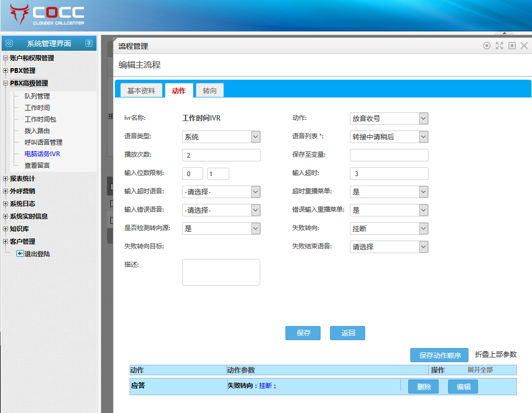The image size is (532, 413).
Task: Open 电脑话务IVR in the sidebar
Action: (42, 154)
